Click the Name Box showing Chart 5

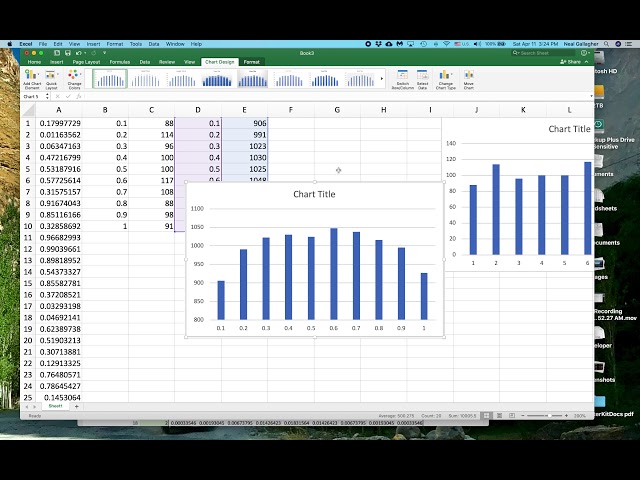point(33,97)
